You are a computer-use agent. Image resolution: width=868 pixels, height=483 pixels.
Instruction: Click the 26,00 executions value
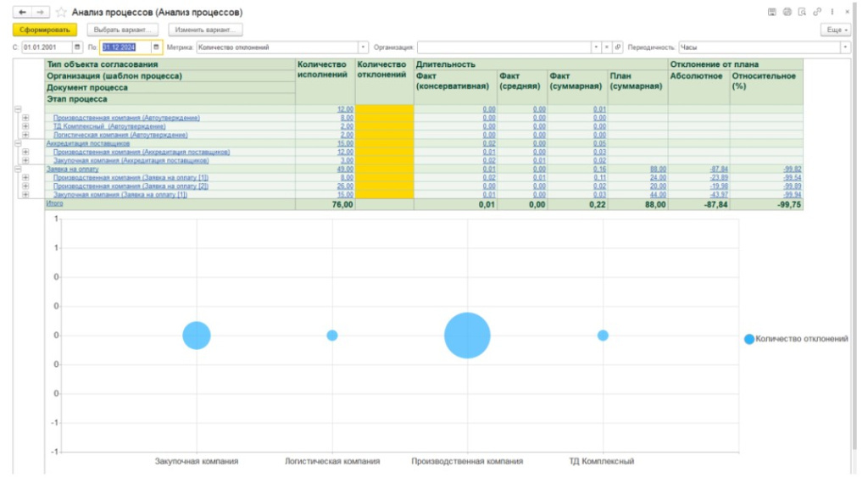point(345,186)
